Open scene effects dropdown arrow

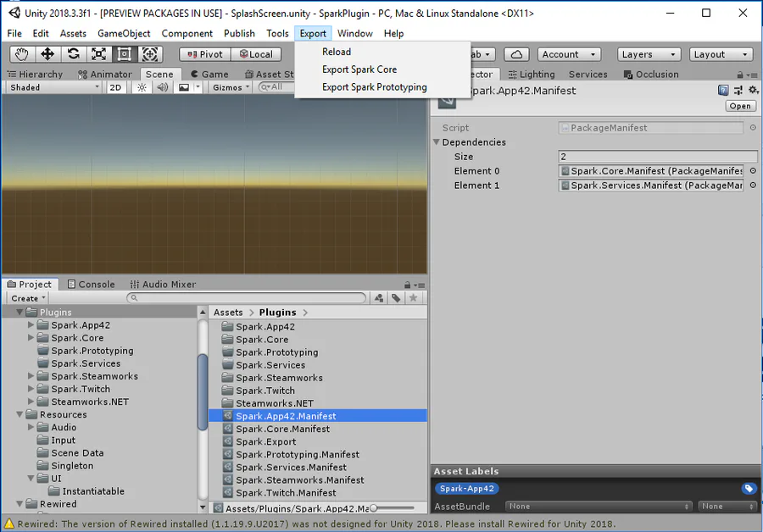[x=198, y=87]
